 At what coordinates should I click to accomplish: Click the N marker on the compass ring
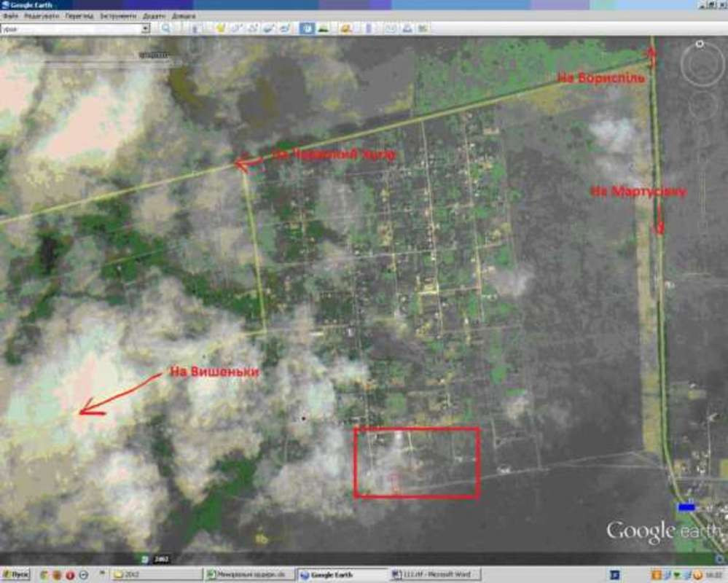point(700,44)
